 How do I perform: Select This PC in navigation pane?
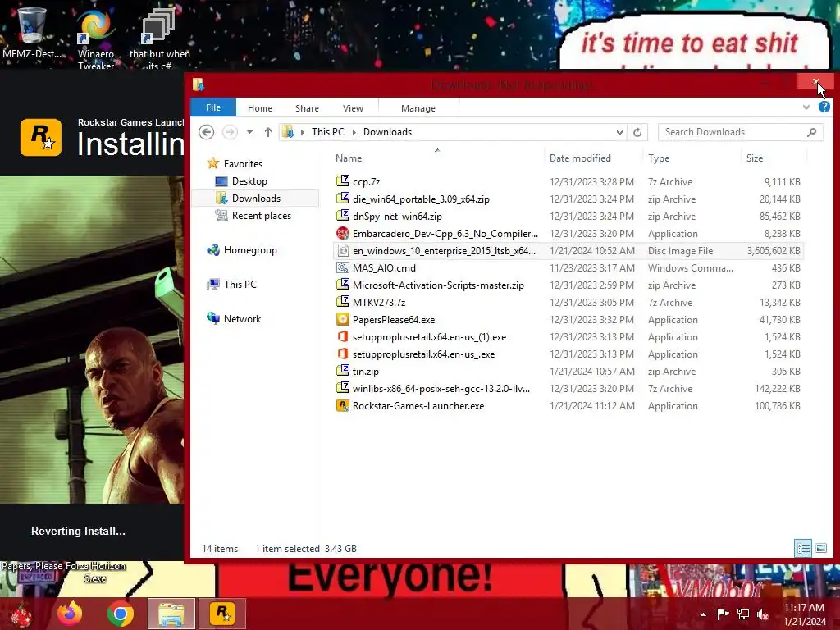[x=240, y=285]
